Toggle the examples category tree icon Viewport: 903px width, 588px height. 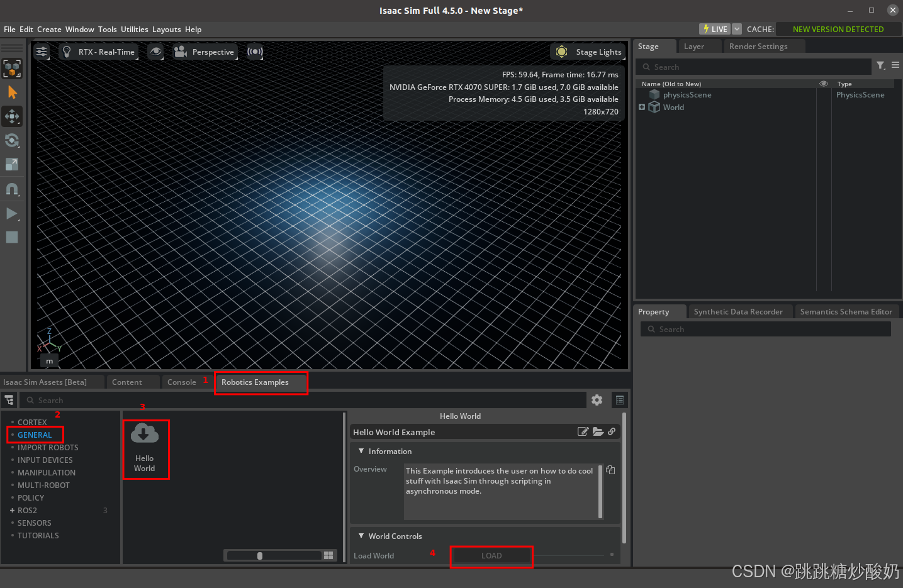pyautogui.click(x=9, y=400)
